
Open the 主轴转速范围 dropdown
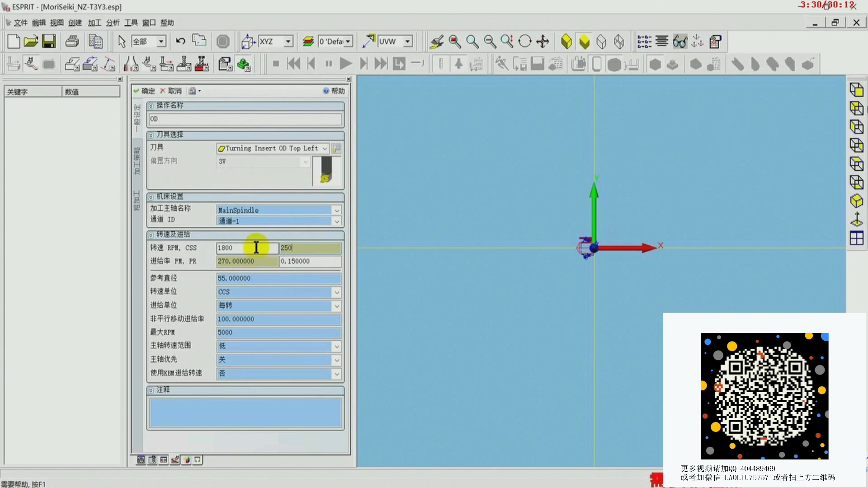337,347
